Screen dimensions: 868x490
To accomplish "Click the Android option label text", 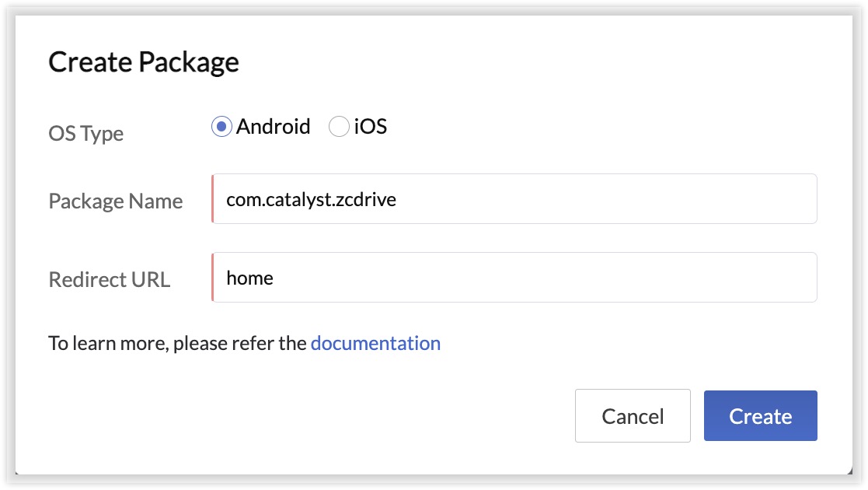I will pyautogui.click(x=273, y=127).
